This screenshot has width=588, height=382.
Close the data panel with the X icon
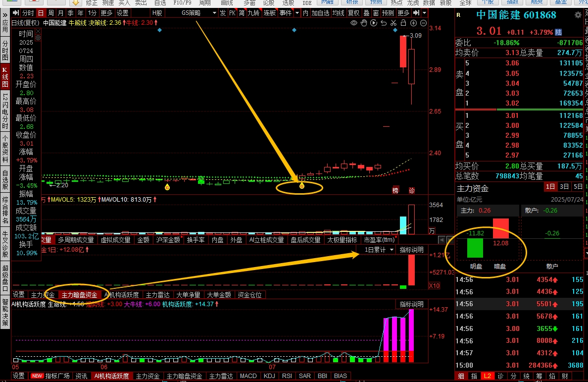pyautogui.click(x=38, y=32)
